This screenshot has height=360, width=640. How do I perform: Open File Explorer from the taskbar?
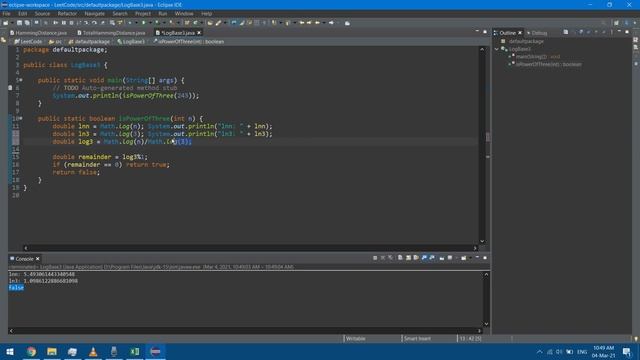click(52, 352)
